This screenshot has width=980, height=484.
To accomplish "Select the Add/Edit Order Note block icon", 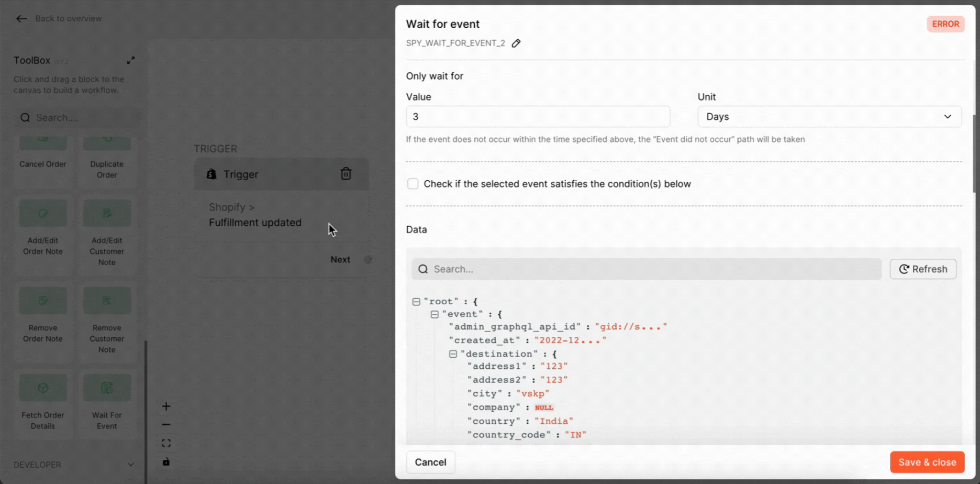I will 43,213.
